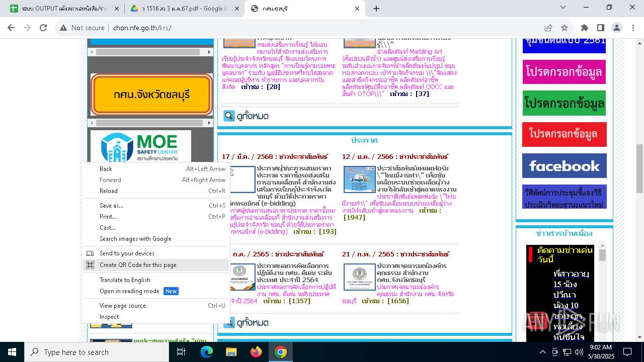The width and height of the screenshot is (644, 362).
Task: Open the 21 ก.พ. 2565 announcement title
Action: [412, 273]
